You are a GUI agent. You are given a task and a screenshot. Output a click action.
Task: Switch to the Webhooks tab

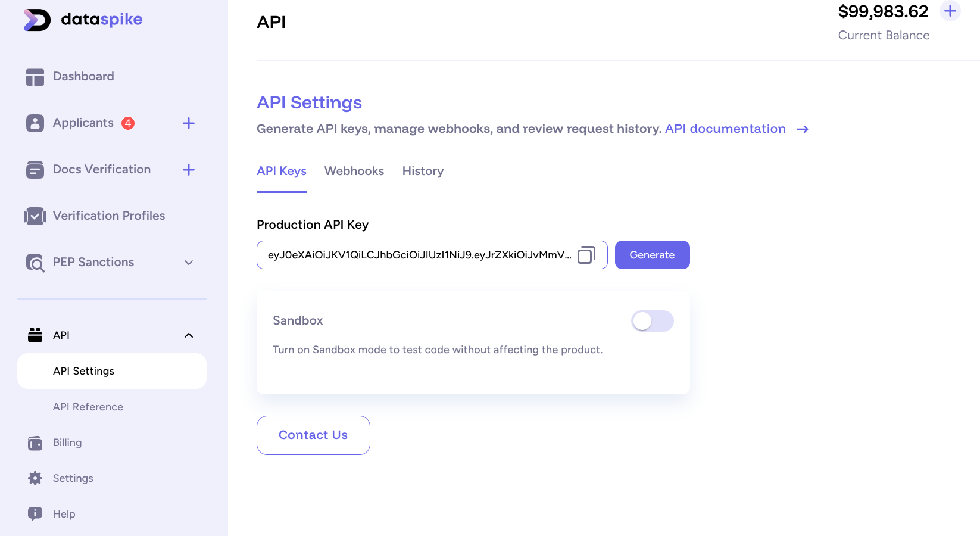pyautogui.click(x=354, y=171)
